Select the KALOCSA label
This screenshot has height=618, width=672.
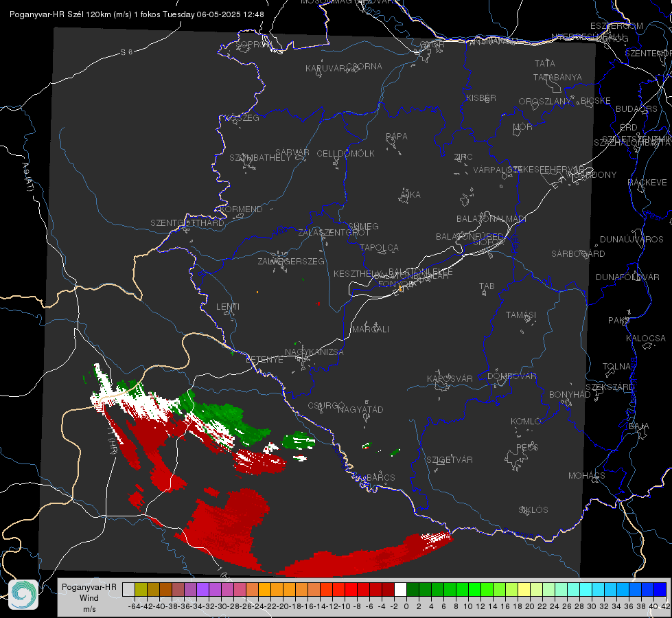(645, 339)
